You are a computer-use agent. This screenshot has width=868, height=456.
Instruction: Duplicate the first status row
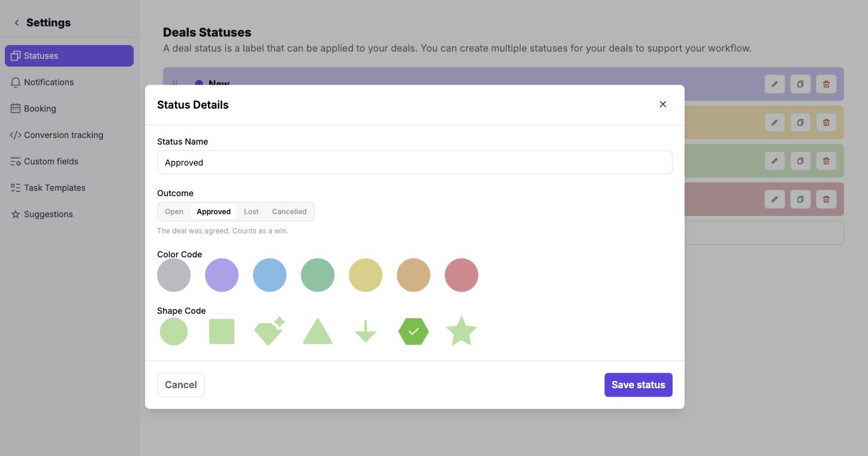800,84
